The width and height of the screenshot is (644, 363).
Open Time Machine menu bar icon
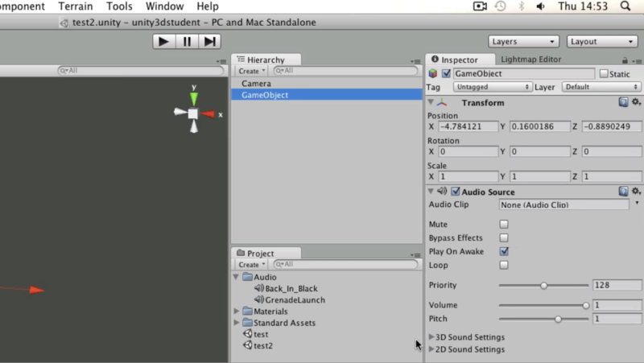pyautogui.click(x=500, y=6)
